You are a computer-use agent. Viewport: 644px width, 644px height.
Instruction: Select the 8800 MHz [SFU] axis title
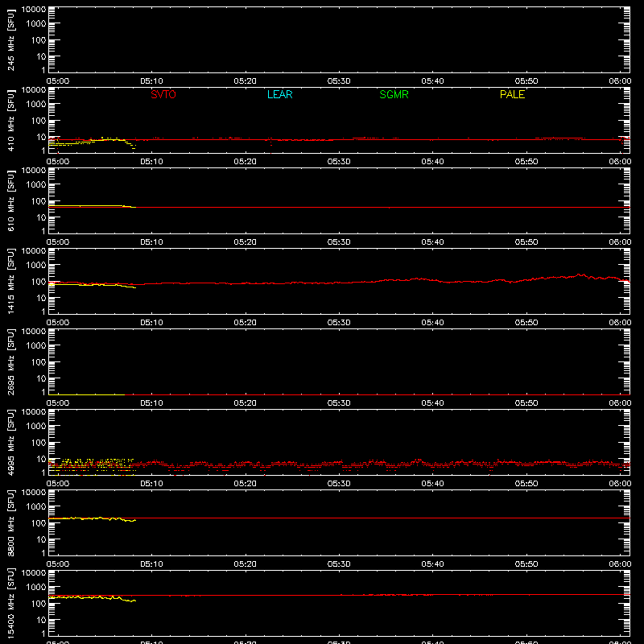click(x=10, y=522)
